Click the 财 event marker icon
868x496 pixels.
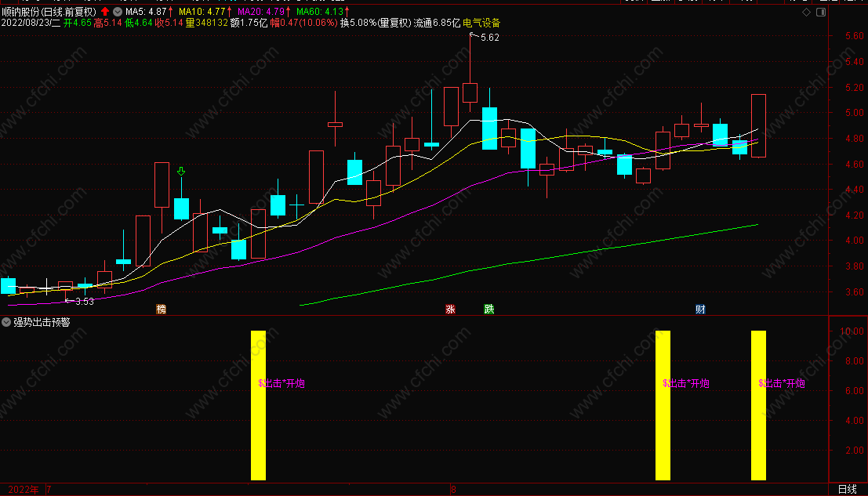pos(700,309)
